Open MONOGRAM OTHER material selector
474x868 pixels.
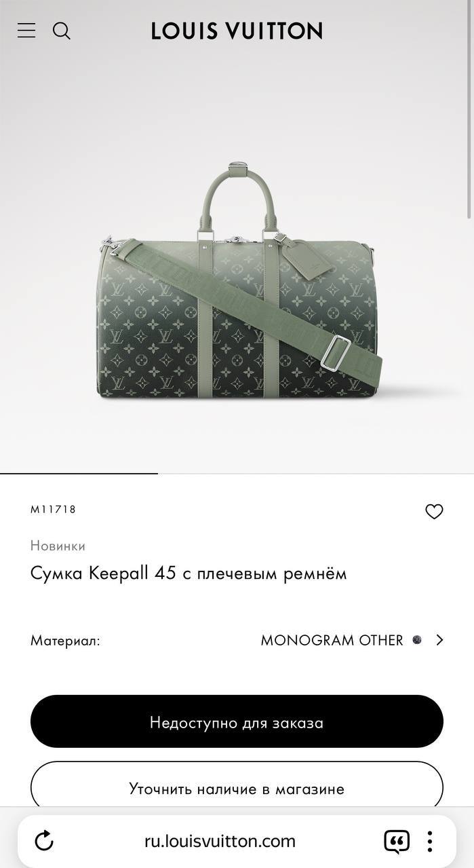click(332, 640)
